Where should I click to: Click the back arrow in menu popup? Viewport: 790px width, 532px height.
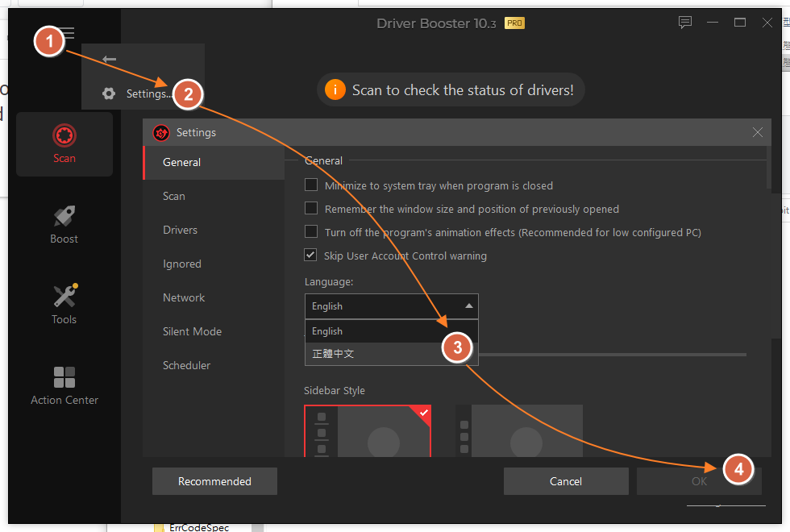click(110, 59)
